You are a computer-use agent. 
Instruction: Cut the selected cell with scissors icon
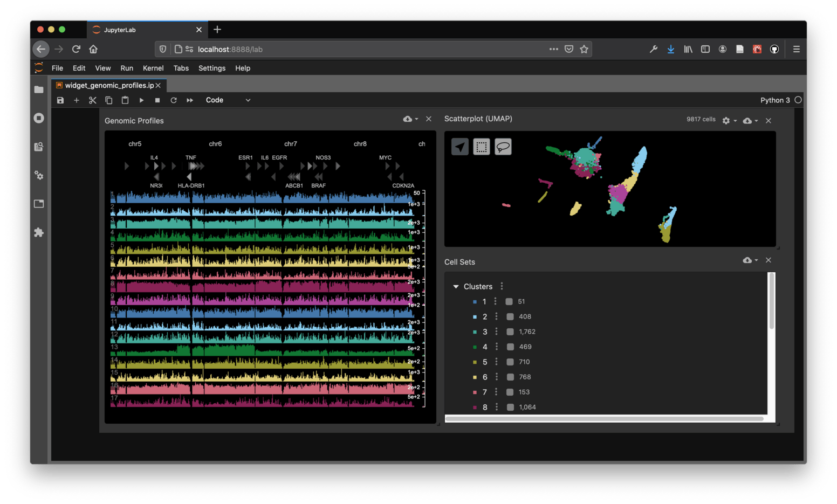[x=93, y=100]
